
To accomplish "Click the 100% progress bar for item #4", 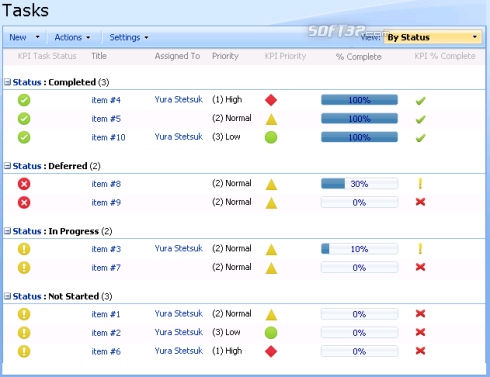I will click(359, 100).
